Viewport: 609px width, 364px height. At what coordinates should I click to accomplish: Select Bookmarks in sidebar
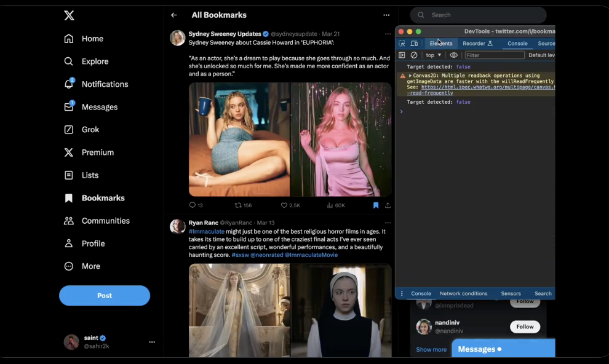[94, 198]
